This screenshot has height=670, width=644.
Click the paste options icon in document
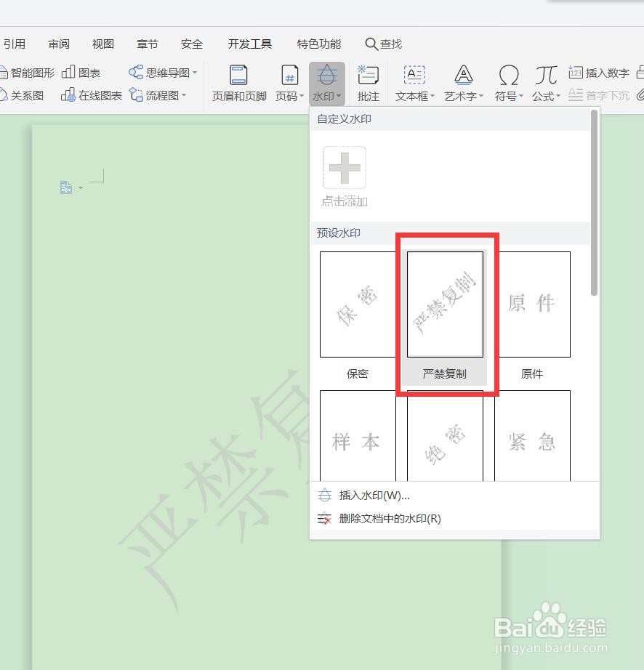66,187
